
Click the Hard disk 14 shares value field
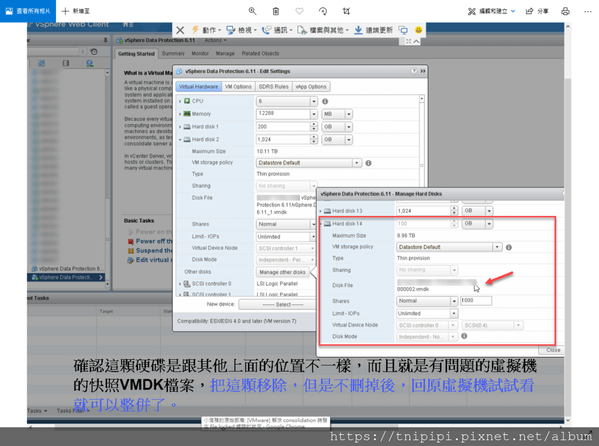[476, 301]
